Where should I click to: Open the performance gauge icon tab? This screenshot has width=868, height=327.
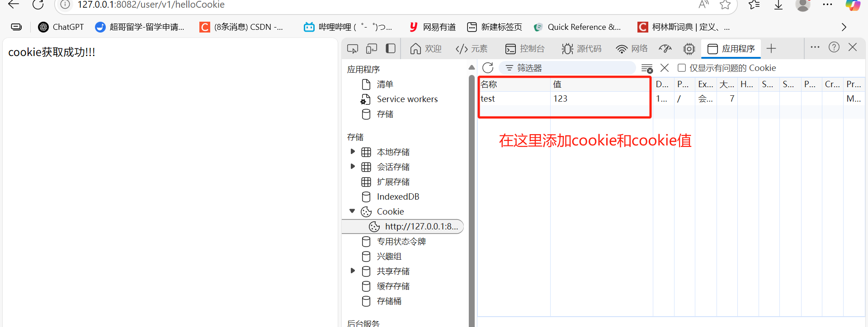coord(665,49)
